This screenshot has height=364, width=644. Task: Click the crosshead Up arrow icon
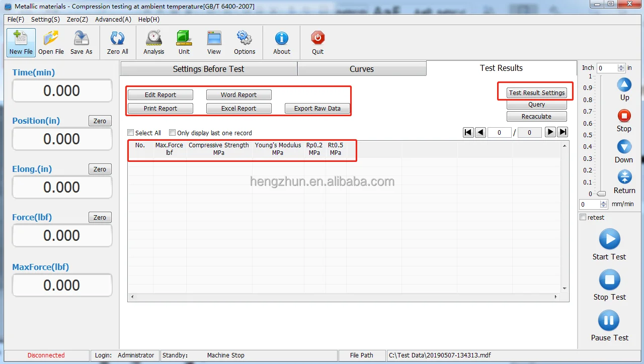click(624, 85)
